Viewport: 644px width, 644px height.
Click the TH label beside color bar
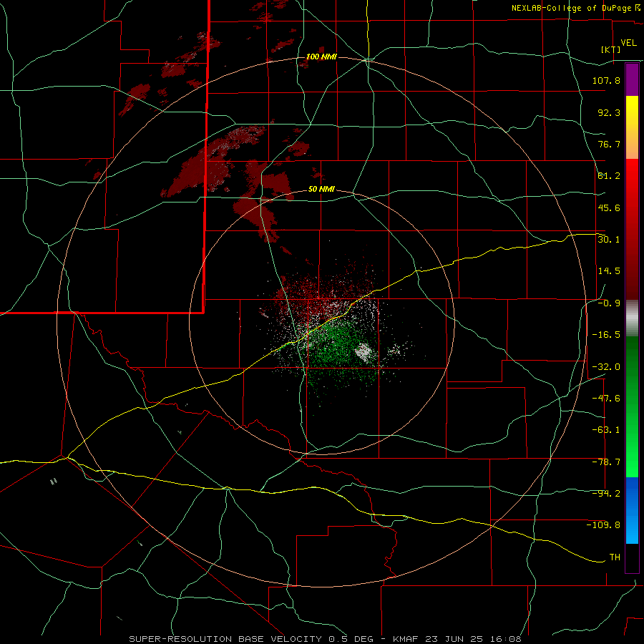pyautogui.click(x=615, y=557)
